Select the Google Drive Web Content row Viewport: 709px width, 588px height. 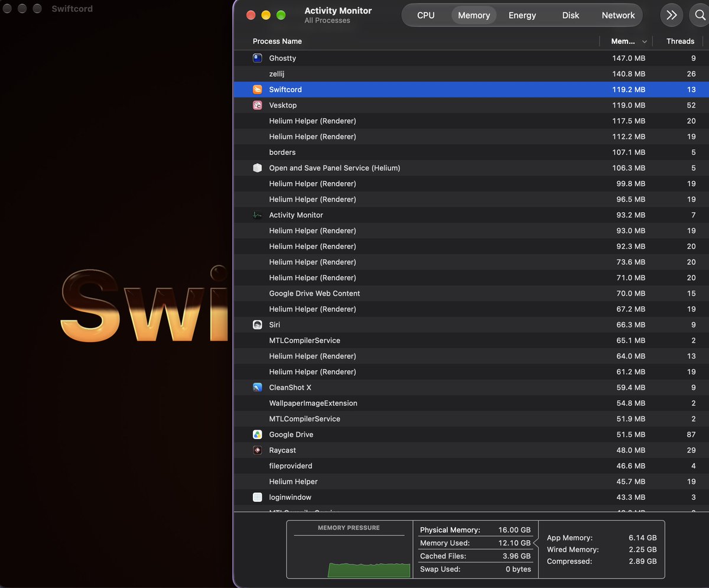pyautogui.click(x=471, y=293)
